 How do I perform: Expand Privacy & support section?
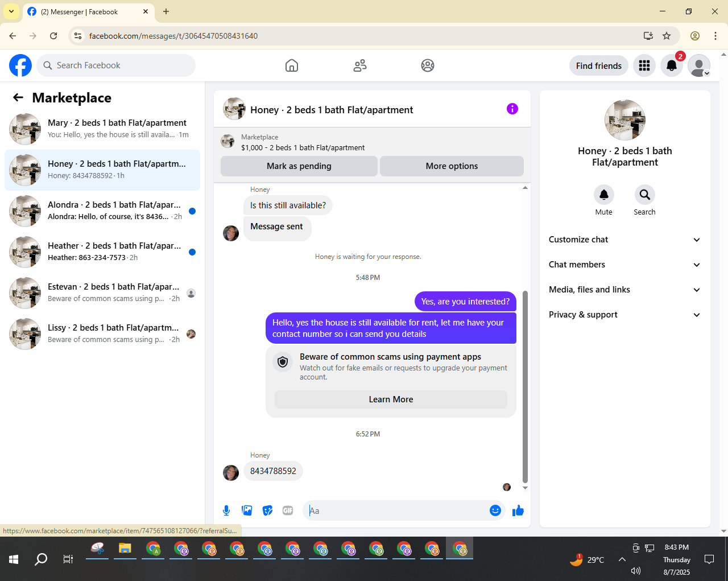(x=625, y=315)
